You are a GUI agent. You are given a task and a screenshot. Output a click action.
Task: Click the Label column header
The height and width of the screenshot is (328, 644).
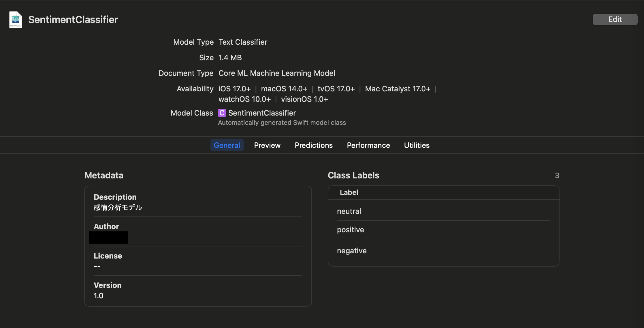(349, 192)
